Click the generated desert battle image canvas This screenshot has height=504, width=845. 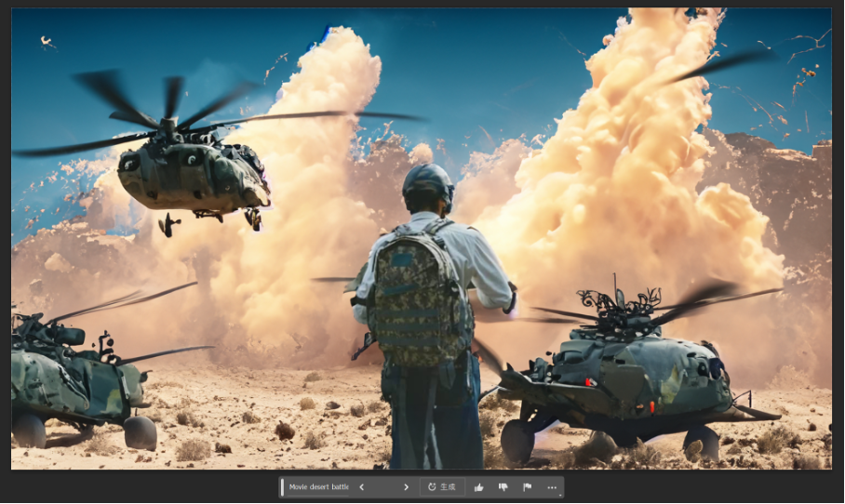[x=422, y=238]
